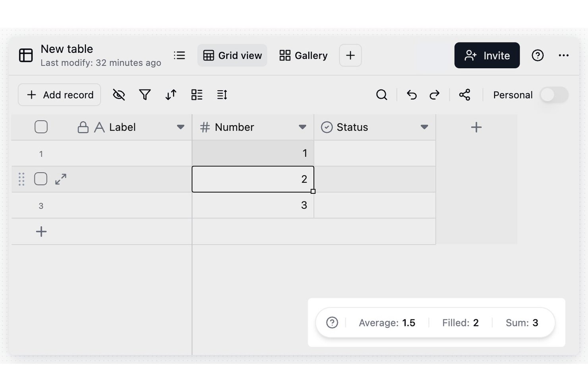Image resolution: width=588 pixels, height=392 pixels.
Task: Open the Number column dropdown
Action: click(302, 127)
